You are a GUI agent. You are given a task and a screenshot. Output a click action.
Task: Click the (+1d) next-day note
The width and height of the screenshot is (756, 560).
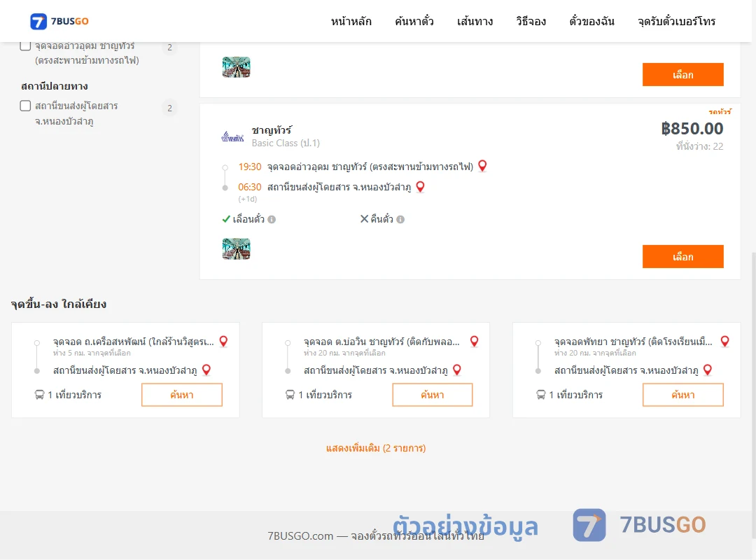point(247,199)
